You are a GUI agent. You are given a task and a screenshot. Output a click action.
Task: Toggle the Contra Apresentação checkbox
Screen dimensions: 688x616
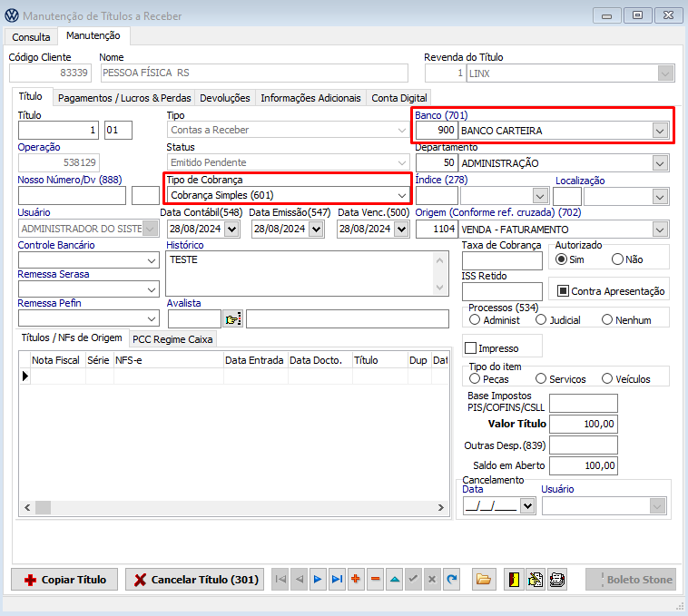pyautogui.click(x=563, y=291)
